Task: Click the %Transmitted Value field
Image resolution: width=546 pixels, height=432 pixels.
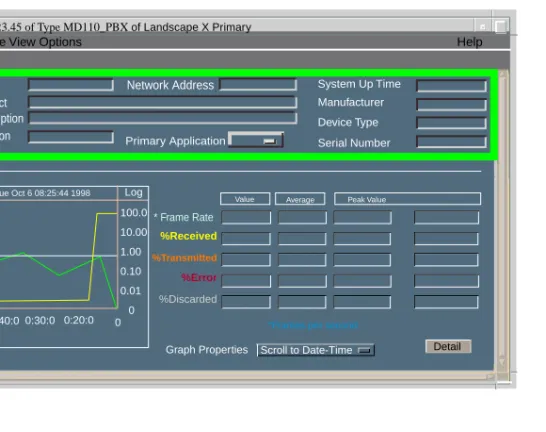Action: click(x=246, y=259)
